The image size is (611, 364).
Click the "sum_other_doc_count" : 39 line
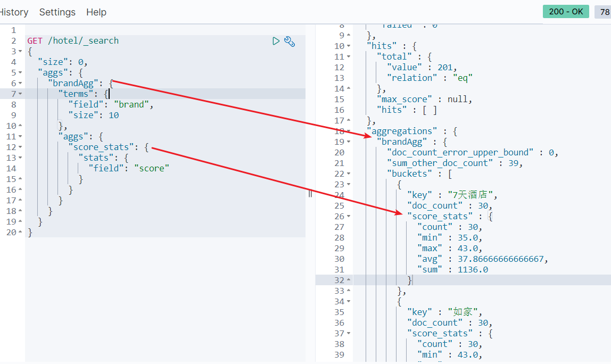[455, 163]
